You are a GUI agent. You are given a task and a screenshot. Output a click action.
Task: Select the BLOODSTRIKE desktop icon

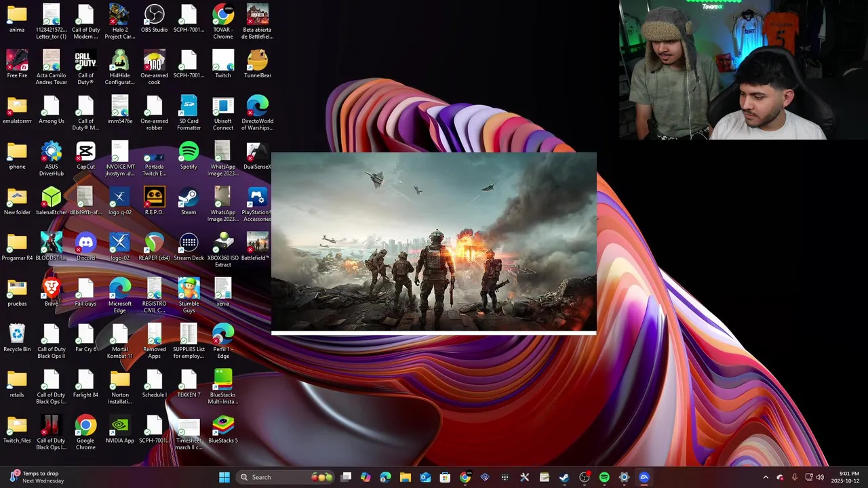pos(52,247)
